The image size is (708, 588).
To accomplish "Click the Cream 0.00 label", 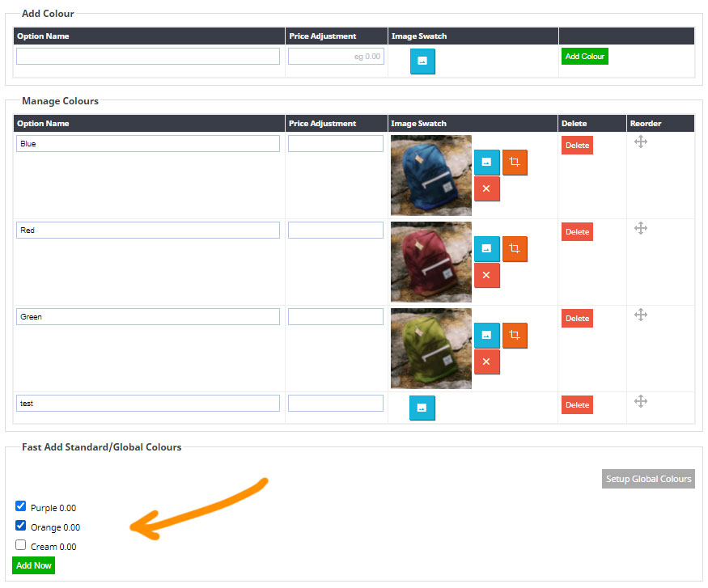I will point(53,547).
